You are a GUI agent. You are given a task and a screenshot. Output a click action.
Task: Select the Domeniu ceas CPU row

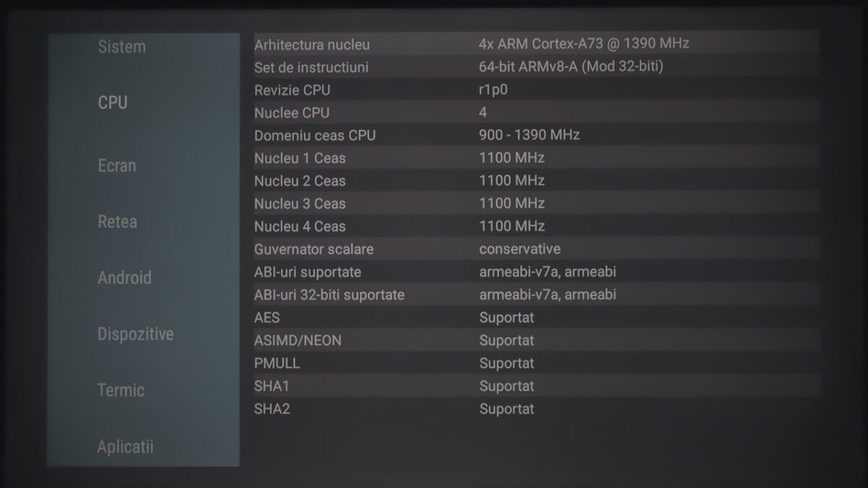[535, 135]
